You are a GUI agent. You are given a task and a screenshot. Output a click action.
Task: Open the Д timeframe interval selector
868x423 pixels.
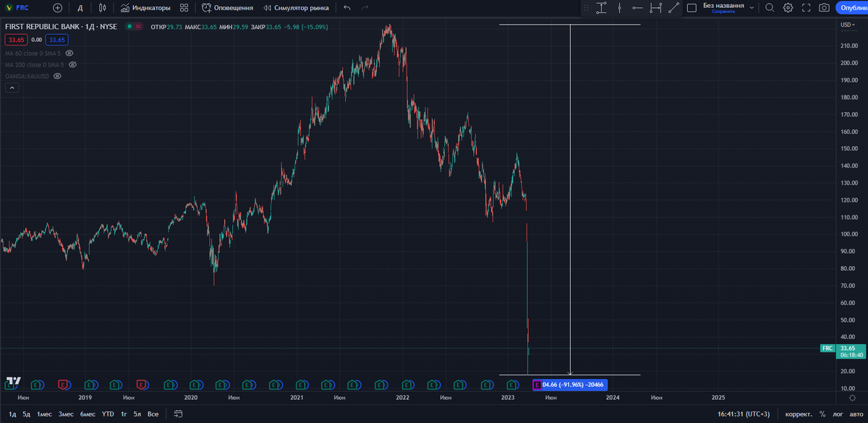pyautogui.click(x=80, y=8)
